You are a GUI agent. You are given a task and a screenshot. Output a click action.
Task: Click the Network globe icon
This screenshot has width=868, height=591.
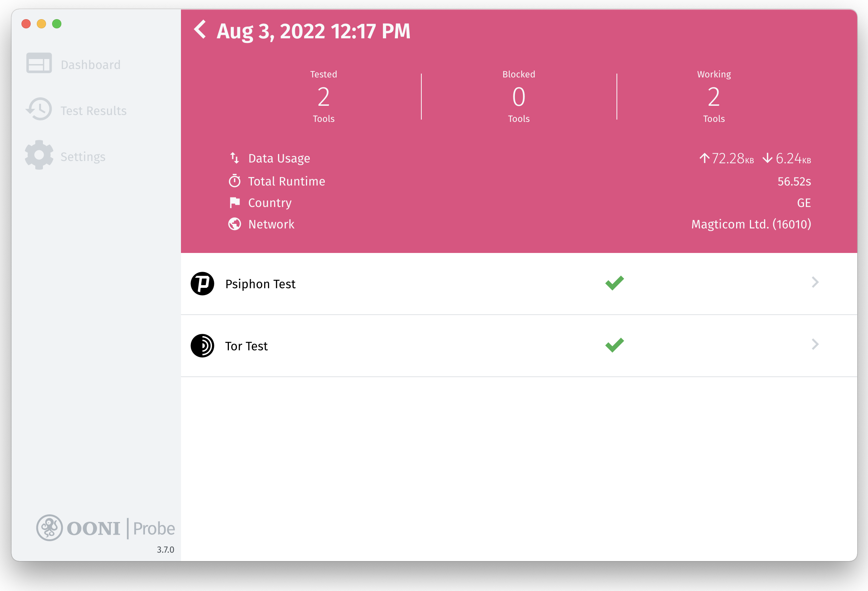235,224
